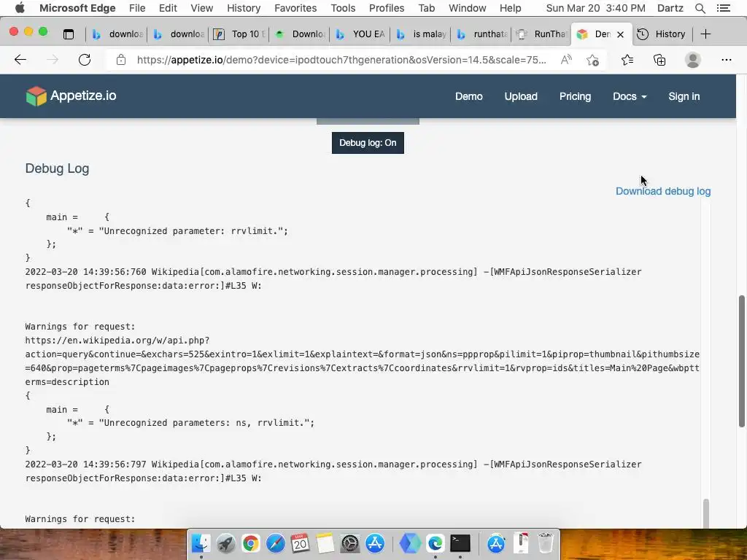
Task: Click the 'Unrecognized parameter: rrvlimit.' line
Action: [177, 231]
